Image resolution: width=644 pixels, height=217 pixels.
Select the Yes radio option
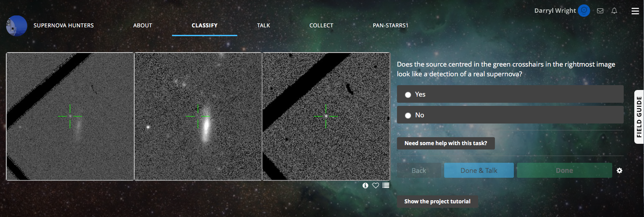pyautogui.click(x=510, y=94)
